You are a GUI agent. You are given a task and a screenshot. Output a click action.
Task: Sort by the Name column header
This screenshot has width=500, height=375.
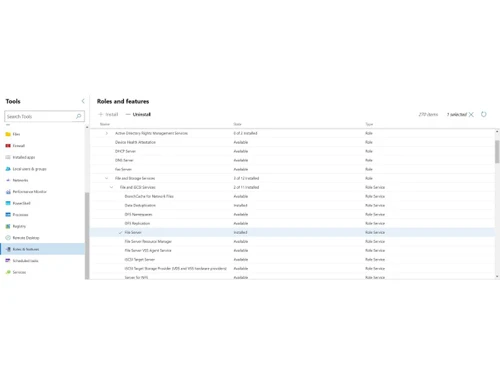click(x=105, y=124)
